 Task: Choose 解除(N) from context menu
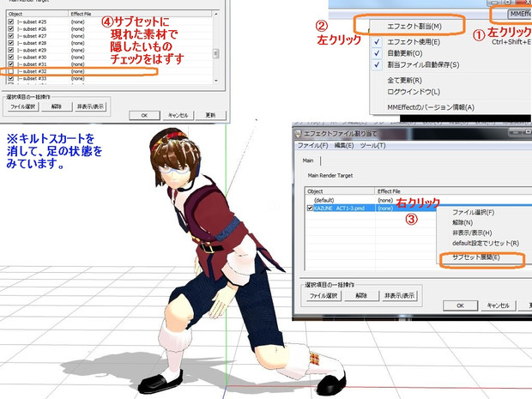462,223
